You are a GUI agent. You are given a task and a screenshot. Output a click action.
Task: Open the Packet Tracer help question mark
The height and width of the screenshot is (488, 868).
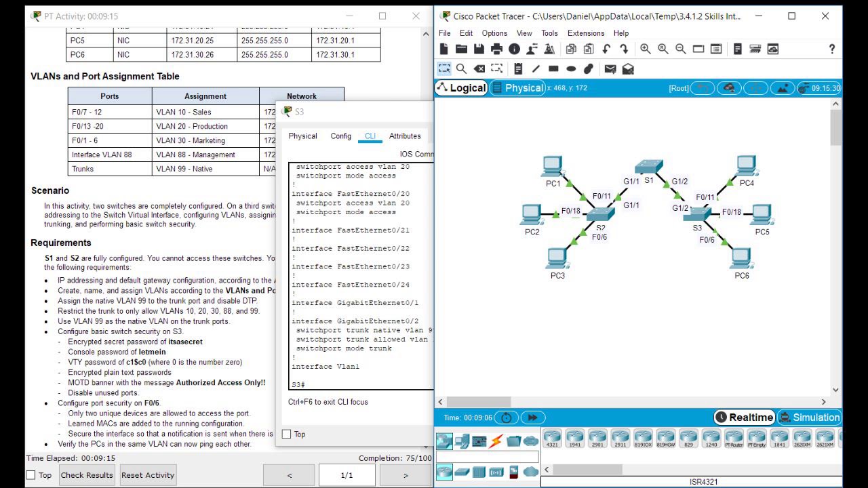click(832, 49)
